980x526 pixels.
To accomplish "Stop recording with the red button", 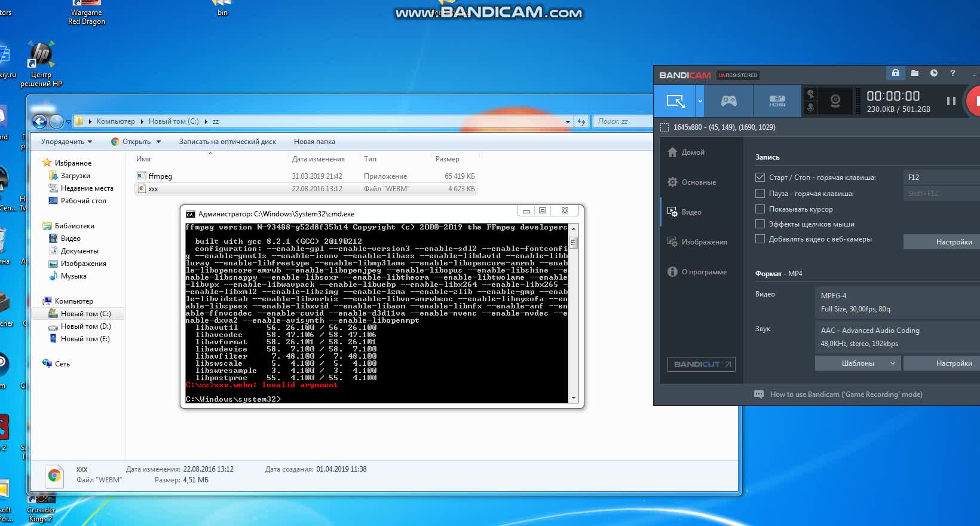I will pyautogui.click(x=974, y=101).
